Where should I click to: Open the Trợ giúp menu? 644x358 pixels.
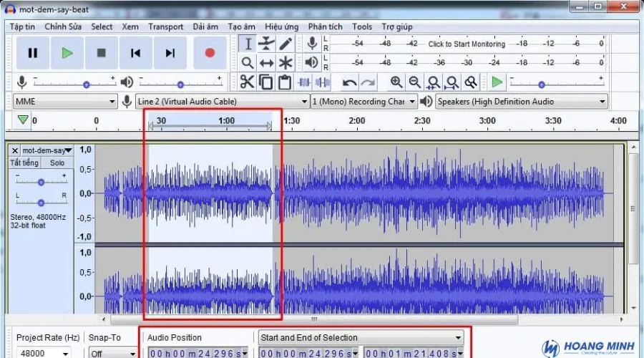(396, 26)
